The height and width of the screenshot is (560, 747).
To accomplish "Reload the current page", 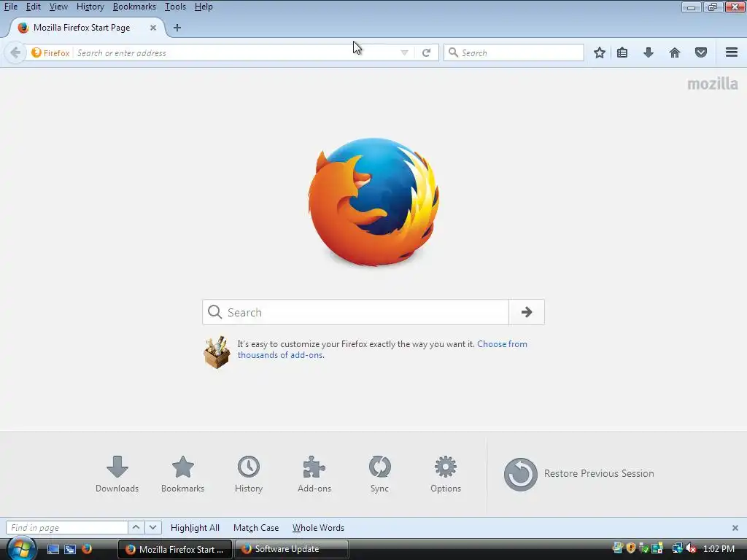I will [426, 52].
